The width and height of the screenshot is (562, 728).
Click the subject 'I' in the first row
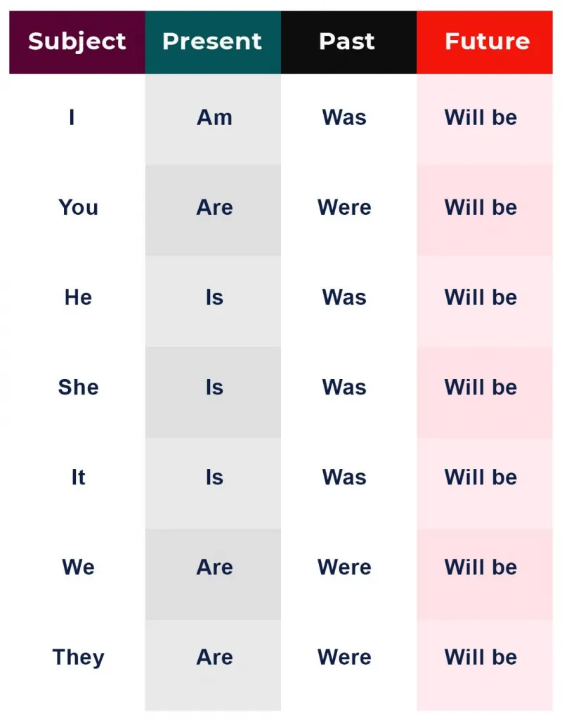coord(72,117)
